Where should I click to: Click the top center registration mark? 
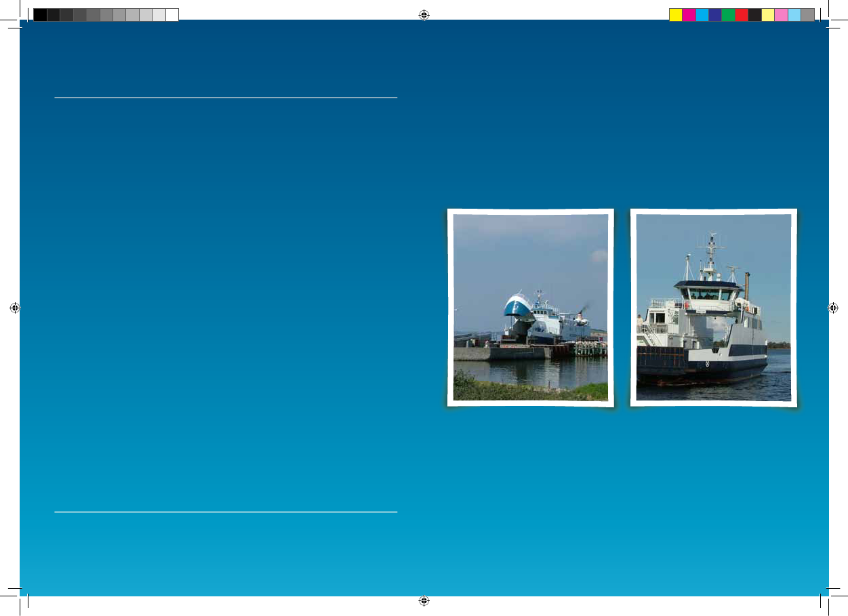pos(424,15)
